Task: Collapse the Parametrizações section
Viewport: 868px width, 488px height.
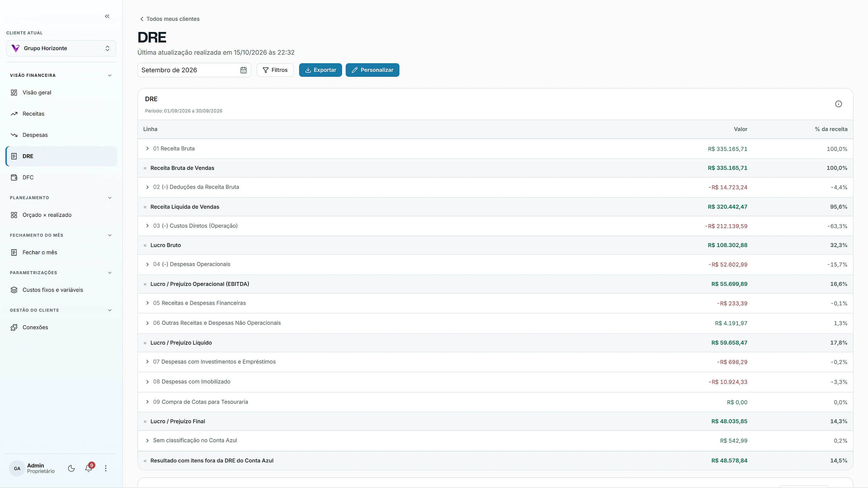Action: click(109, 273)
